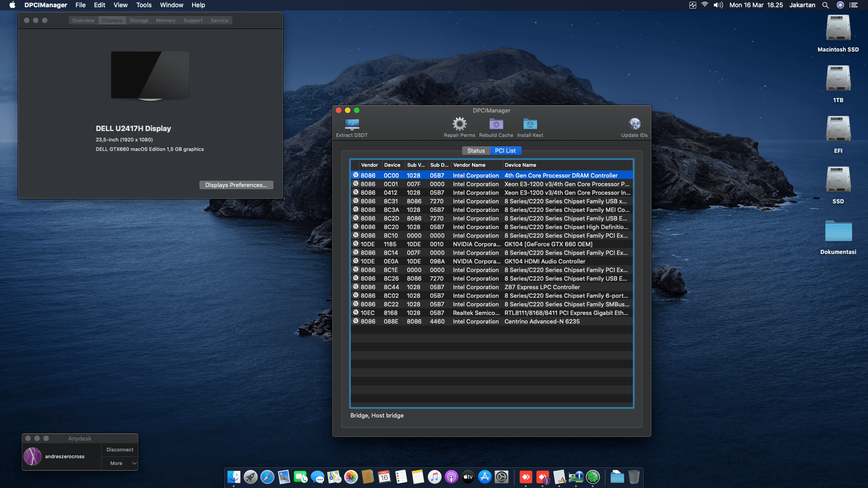Click device ID 8C20 in the PCI list
This screenshot has width=868, height=488.
(x=391, y=227)
